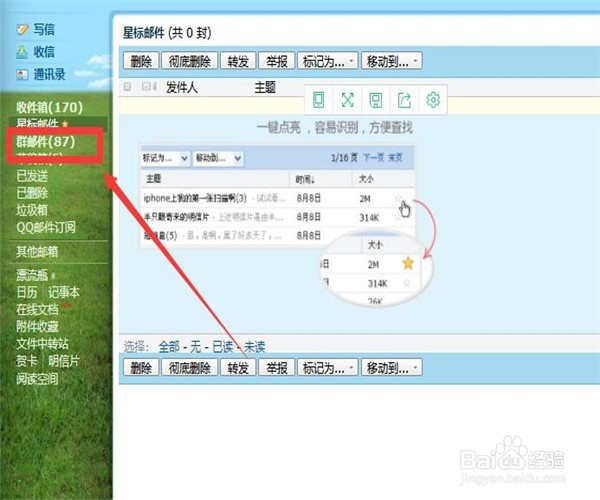
Task: Click the mail status icon in list header
Action: point(149,87)
